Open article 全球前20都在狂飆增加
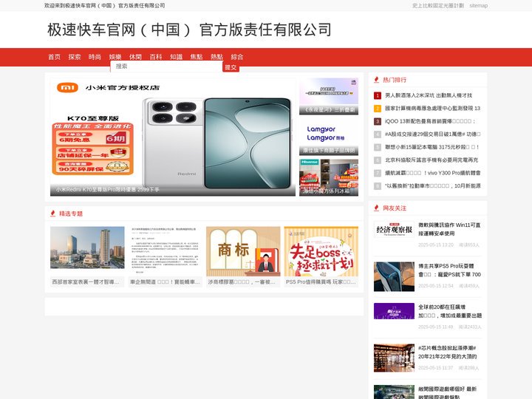 pyautogui.click(x=449, y=312)
